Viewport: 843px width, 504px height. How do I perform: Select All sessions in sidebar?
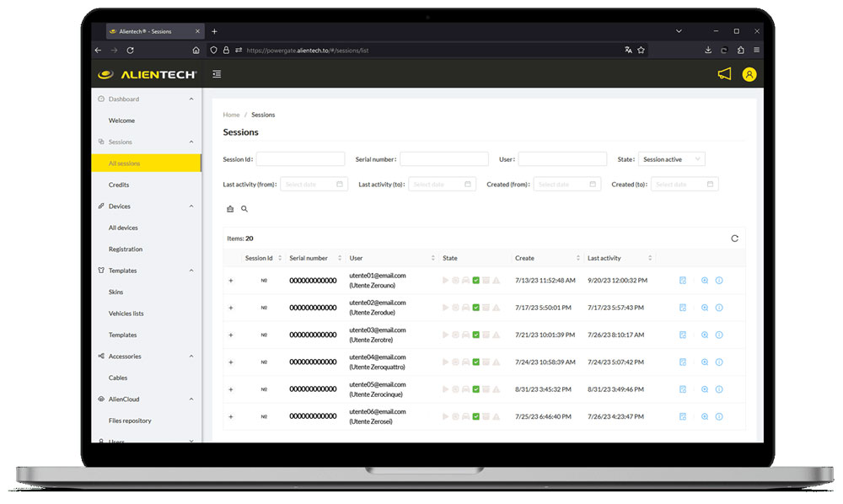tap(146, 164)
